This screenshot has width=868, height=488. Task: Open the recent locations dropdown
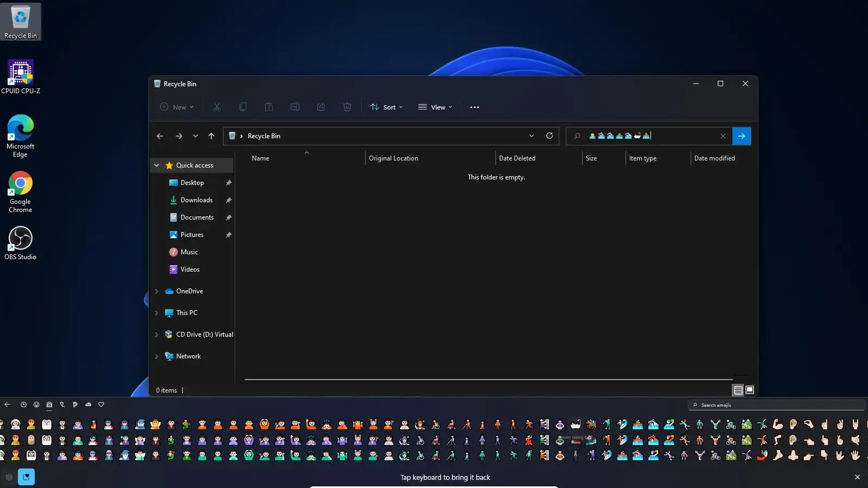195,136
